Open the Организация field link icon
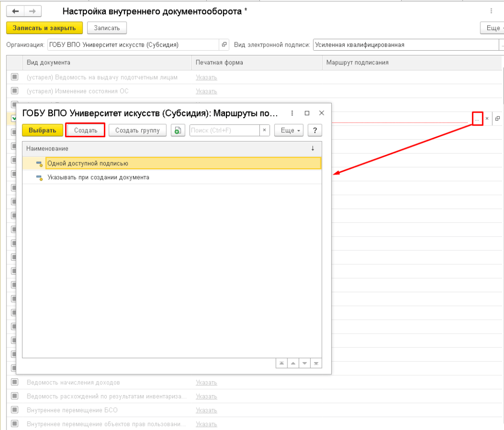504x430 pixels. [224, 45]
